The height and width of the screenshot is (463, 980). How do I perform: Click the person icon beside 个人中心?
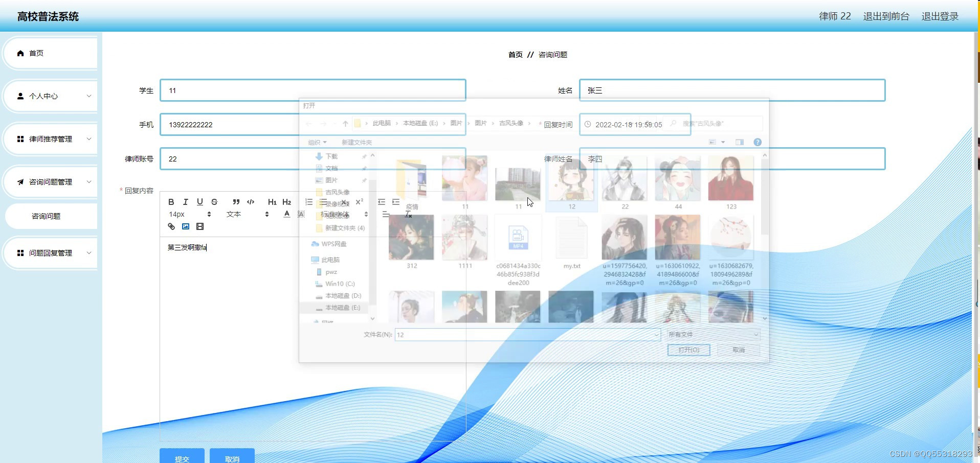(20, 96)
